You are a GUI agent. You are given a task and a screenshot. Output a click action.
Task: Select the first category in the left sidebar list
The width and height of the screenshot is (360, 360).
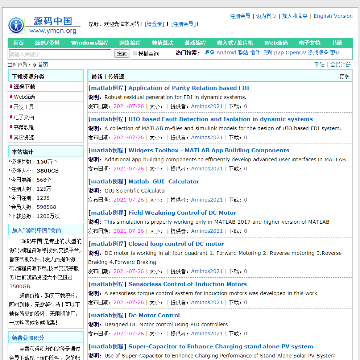24,87
